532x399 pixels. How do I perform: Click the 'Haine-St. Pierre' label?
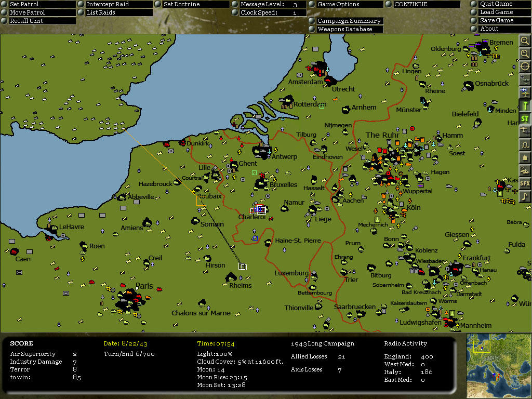point(298,241)
